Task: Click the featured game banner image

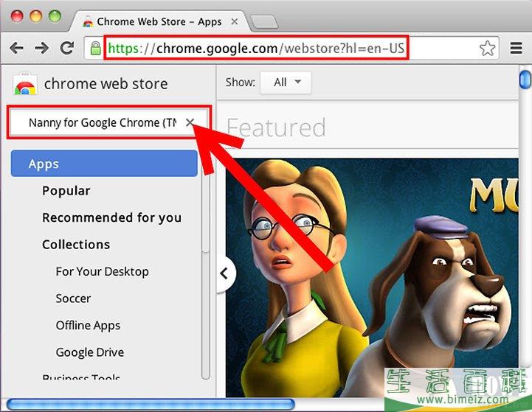Action: 372,278
